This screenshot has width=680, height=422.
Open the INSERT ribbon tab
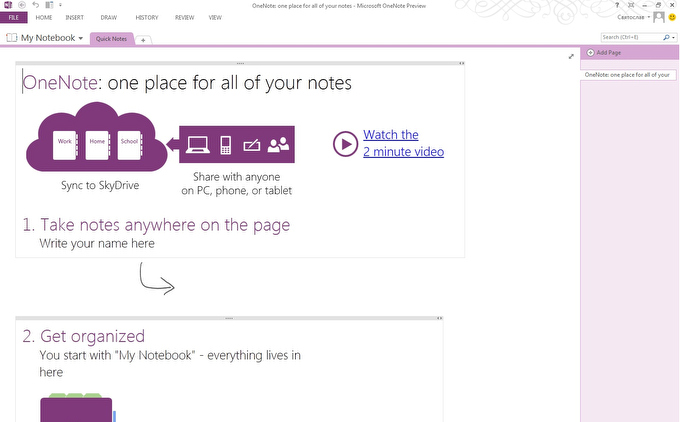(75, 18)
